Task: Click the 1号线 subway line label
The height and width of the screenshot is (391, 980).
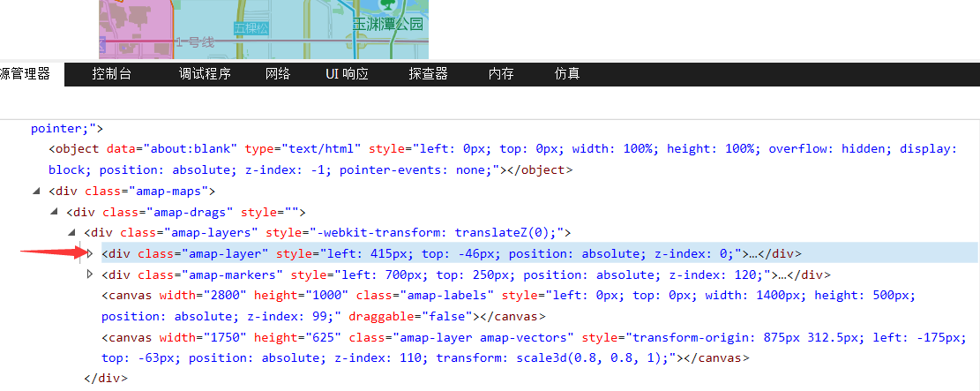Action: coord(195,42)
